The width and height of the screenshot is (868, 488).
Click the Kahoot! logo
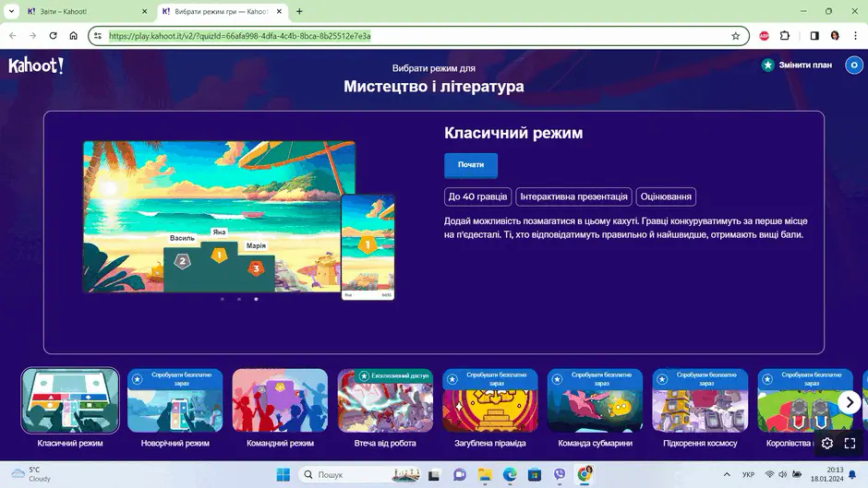coord(36,65)
